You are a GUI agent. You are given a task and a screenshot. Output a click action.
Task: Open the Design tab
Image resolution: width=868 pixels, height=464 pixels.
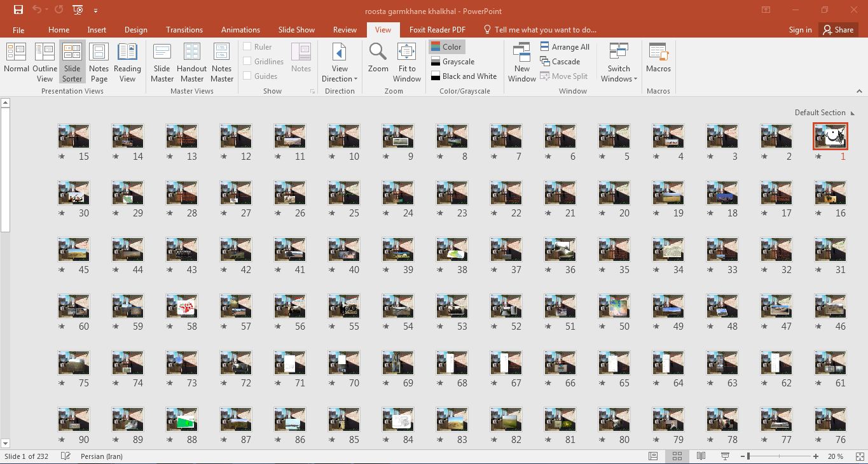[135, 30]
